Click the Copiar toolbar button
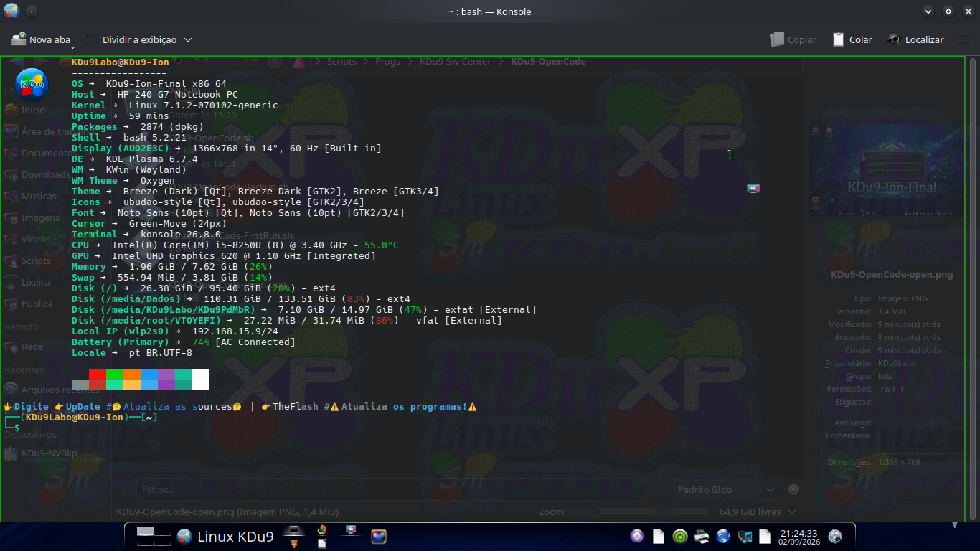Screen dimensions: 980x551 pos(793,40)
